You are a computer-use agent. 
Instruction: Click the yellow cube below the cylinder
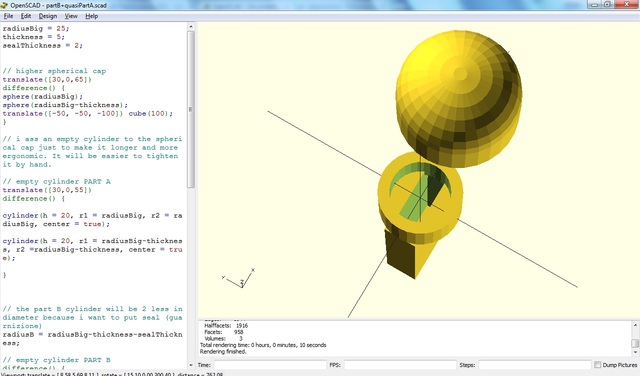point(408,253)
